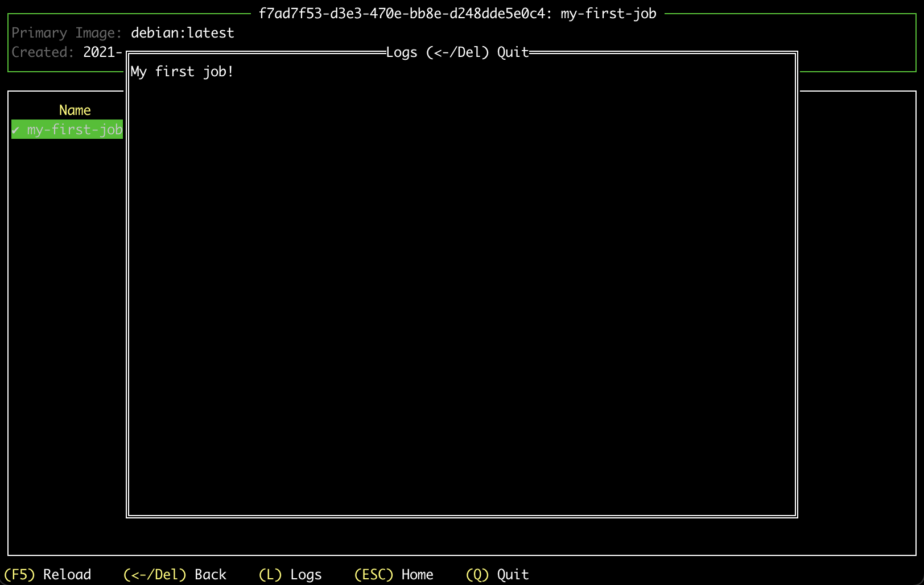Go to Home via (ESC) label
This screenshot has height=585, width=924.
coord(394,575)
